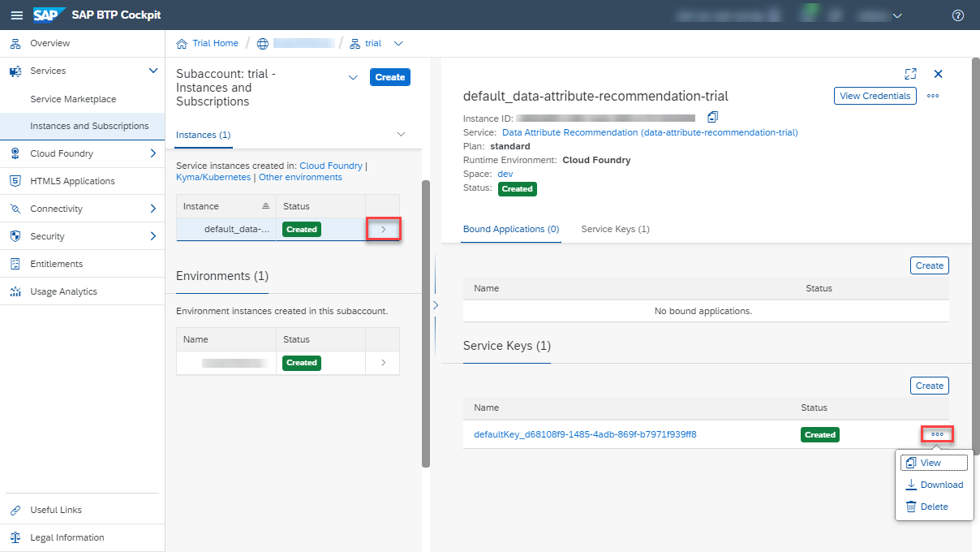Click the Security shield icon
Viewport: 980px width, 552px height.
click(15, 236)
